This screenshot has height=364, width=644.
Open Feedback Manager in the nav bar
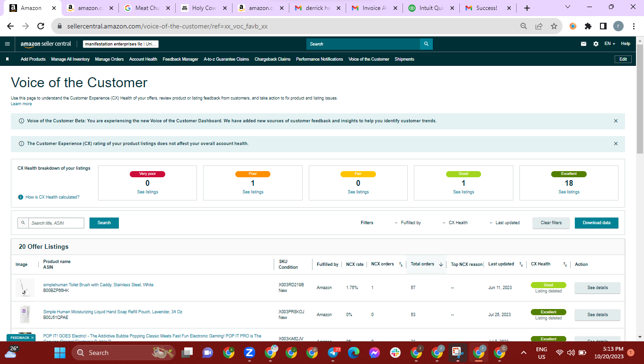click(180, 59)
